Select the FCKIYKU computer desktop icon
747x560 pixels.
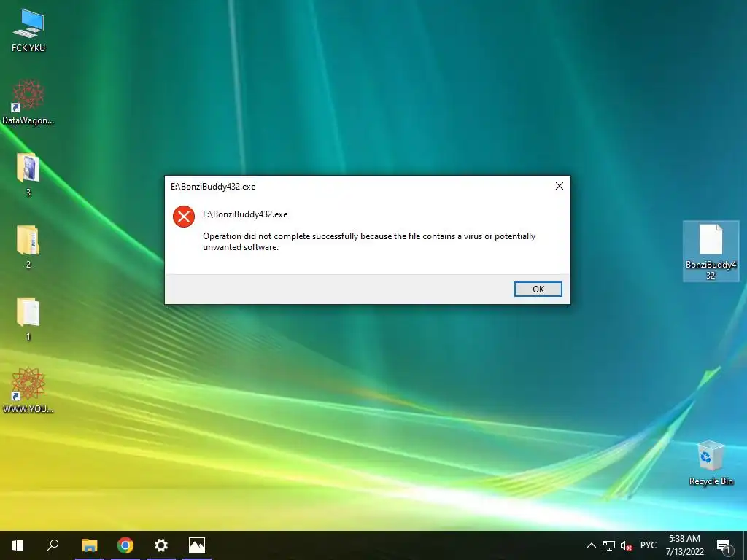[x=28, y=30]
